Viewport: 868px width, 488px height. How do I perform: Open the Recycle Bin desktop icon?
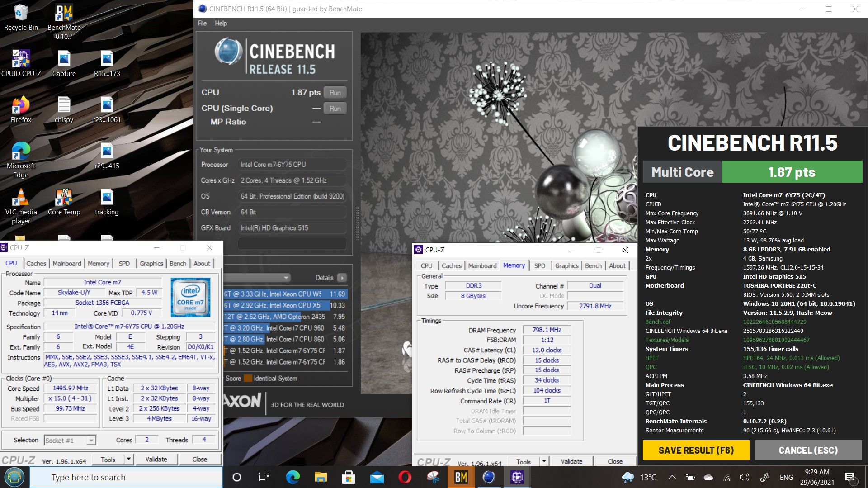click(21, 18)
